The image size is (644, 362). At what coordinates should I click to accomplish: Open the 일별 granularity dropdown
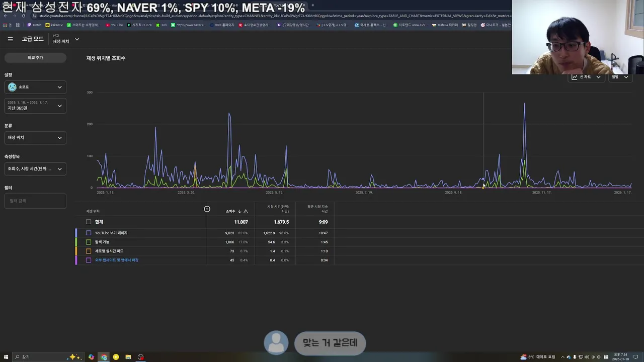coord(619,77)
